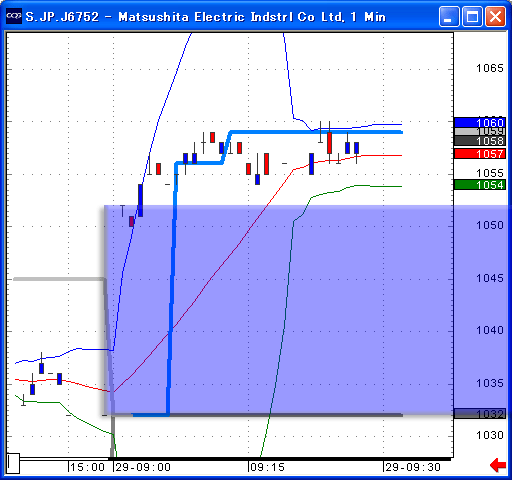Image resolution: width=512 pixels, height=480 pixels.
Task: Click the 29-09:30 time axis label
Action: 413,467
